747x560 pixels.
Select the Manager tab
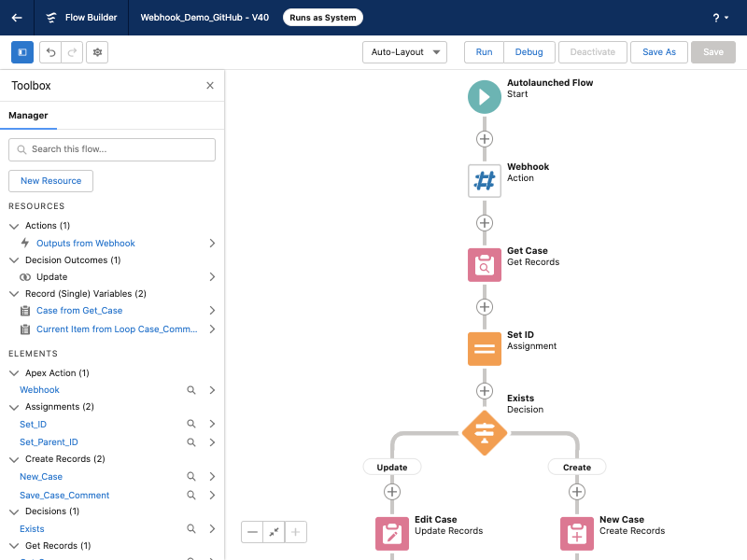click(28, 116)
